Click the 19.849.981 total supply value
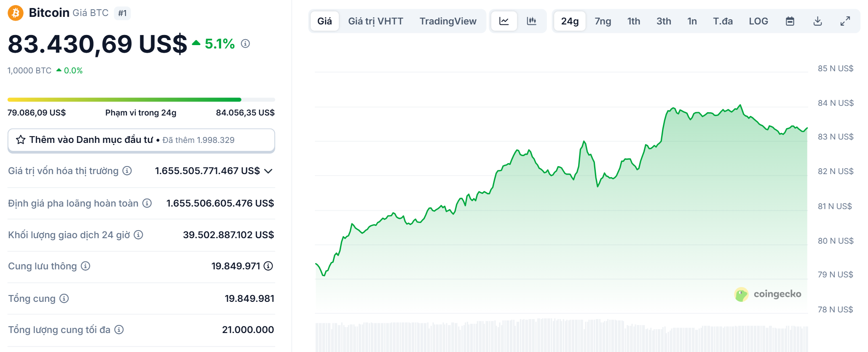 point(249,298)
